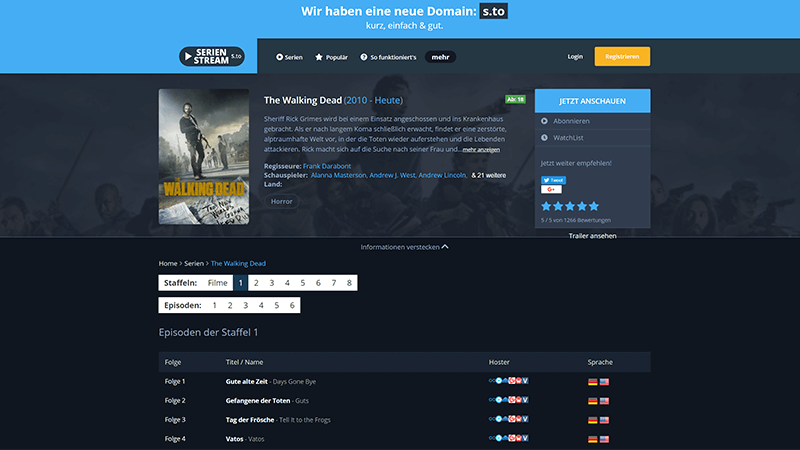Image resolution: width=800 pixels, height=450 pixels.
Task: Click The Walking Dead breadcrumb link
Action: coord(238,263)
